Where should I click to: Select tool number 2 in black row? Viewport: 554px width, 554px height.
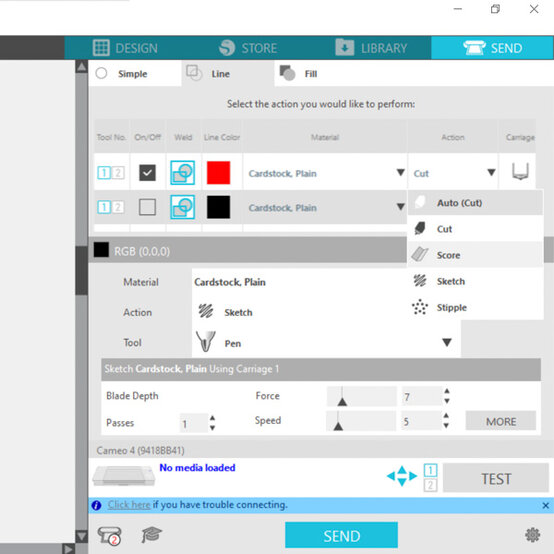click(118, 207)
